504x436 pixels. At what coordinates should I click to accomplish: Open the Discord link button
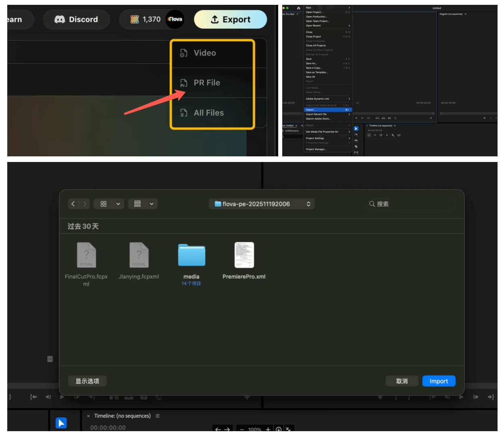point(76,19)
